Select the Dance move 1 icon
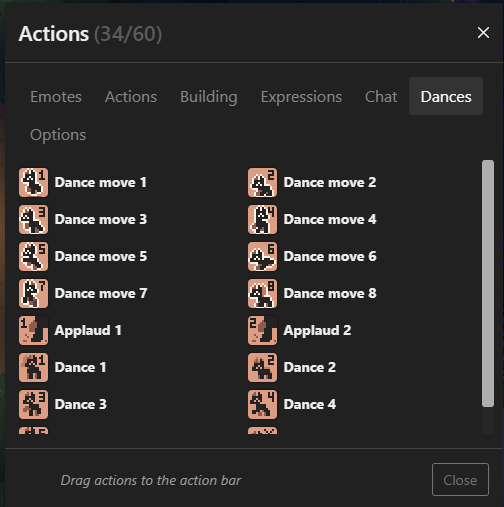Viewport: 504px width, 507px height. pyautogui.click(x=33, y=182)
